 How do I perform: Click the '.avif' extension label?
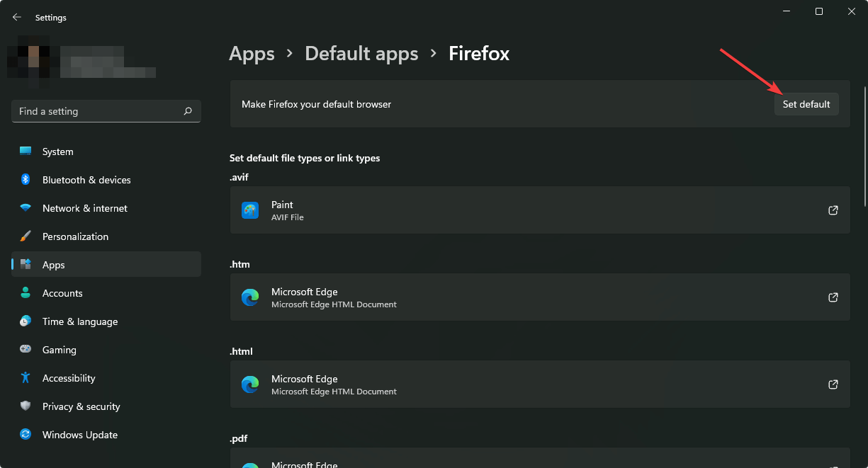coord(239,177)
